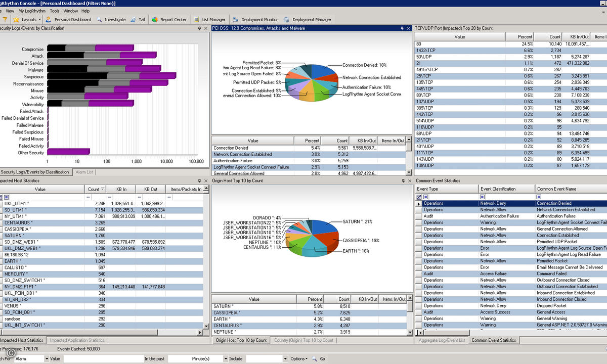Sort by Count column descending arrow

click(x=103, y=189)
